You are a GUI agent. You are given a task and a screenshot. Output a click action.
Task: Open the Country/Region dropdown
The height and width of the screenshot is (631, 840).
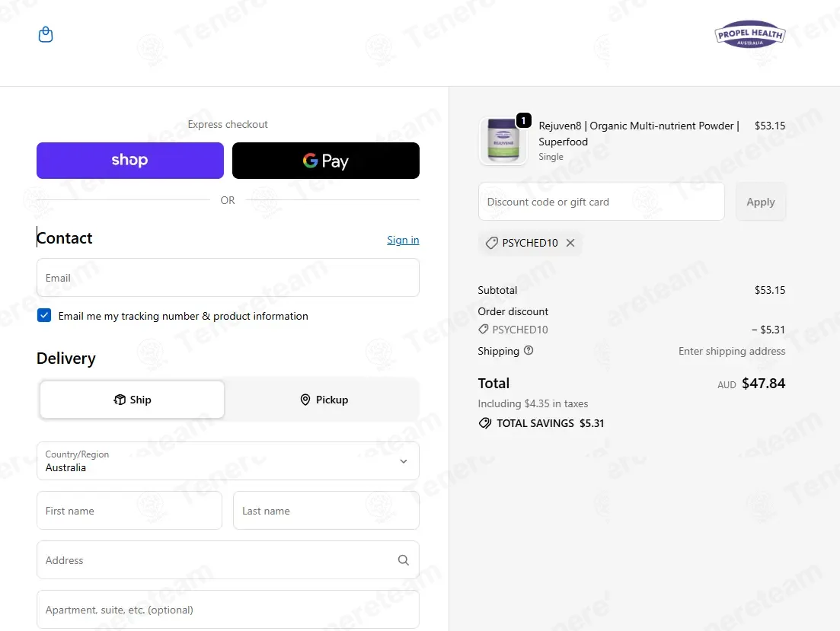pyautogui.click(x=228, y=461)
